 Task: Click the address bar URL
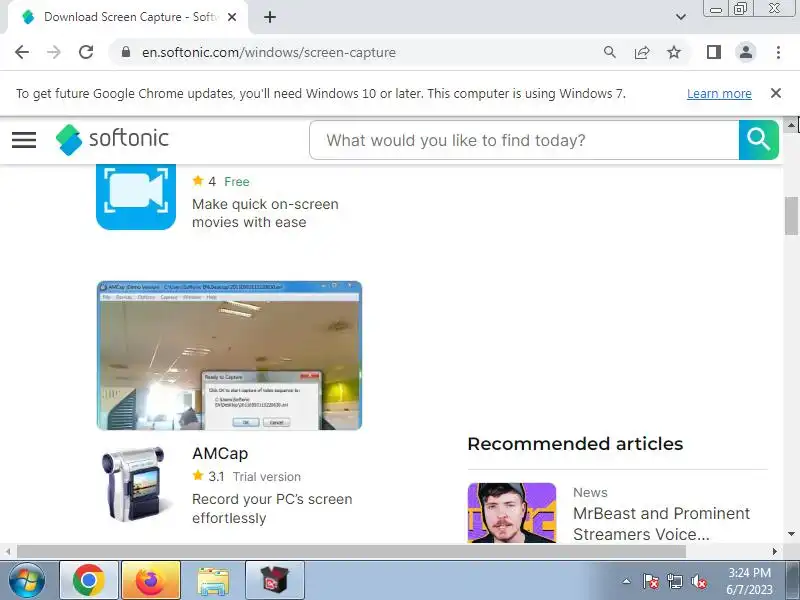(269, 53)
